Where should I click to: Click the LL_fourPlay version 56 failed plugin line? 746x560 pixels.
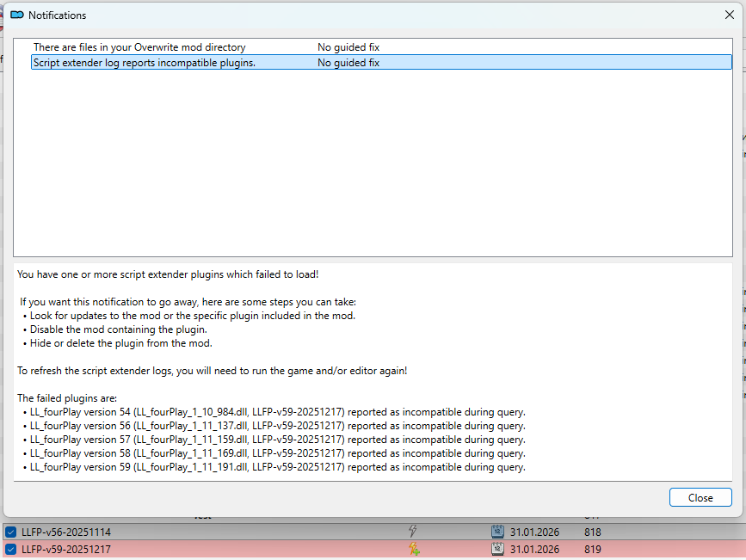[x=277, y=426]
